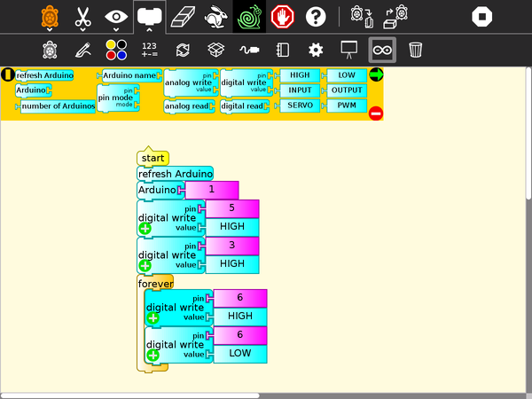
Task: Select the red-yellow-blue pen colors palette
Action: tap(116, 50)
